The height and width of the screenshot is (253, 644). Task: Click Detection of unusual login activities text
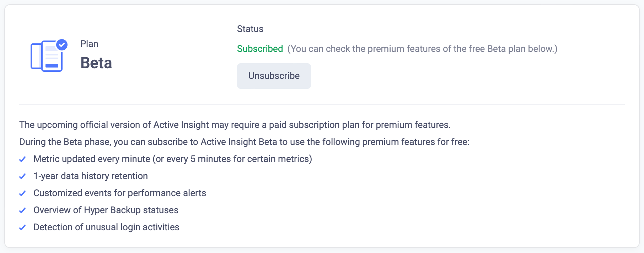106,227
